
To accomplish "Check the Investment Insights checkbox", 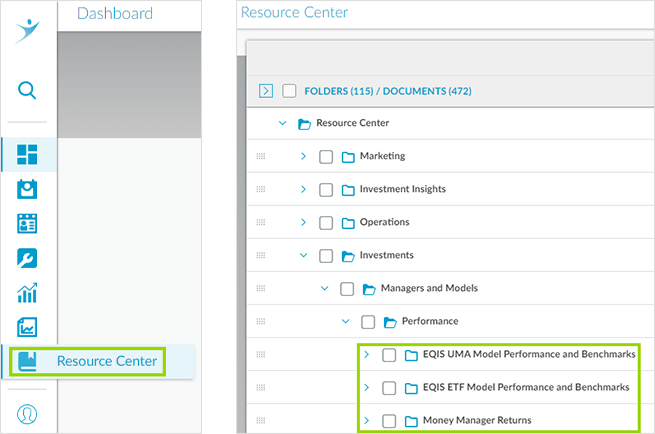I will tap(326, 190).
